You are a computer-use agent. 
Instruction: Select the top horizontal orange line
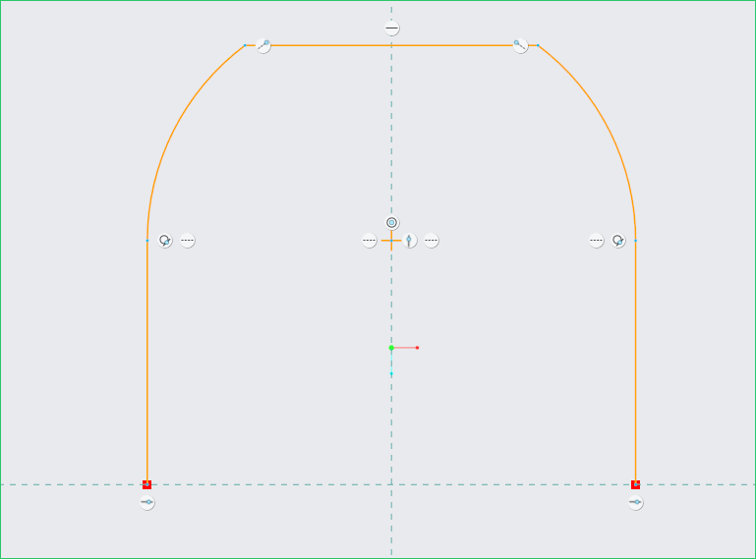(x=442, y=45)
